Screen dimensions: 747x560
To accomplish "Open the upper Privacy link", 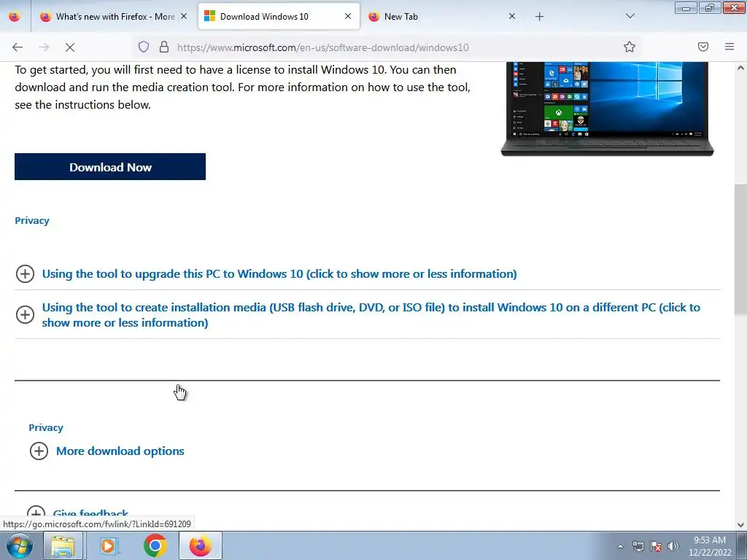I will coord(32,220).
